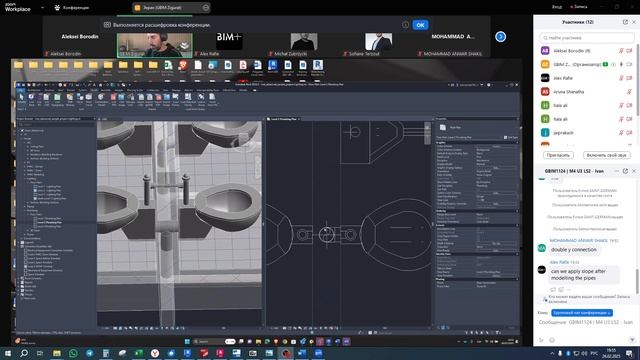Open the Конференция tab in Zoom

tap(72, 7)
